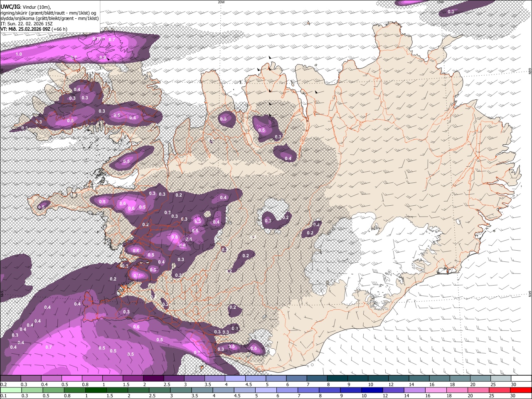The width and height of the screenshot is (532, 399).
Task: Click the pale green 0.1–0.3 lower legend swatch
Action: pos(11,390)
